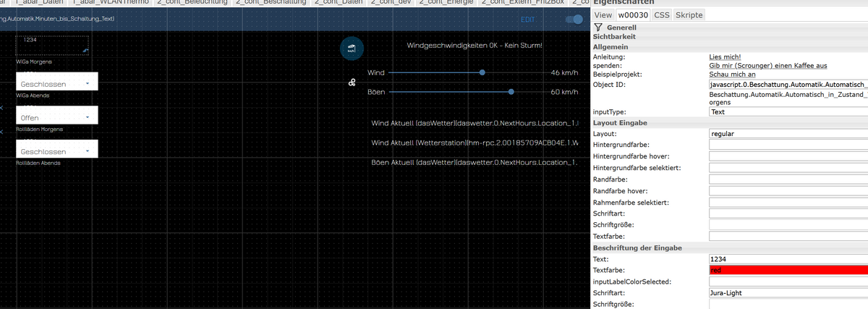Screen dimensions: 868x309
Task: Select the w00030 tab
Action: 633,14
